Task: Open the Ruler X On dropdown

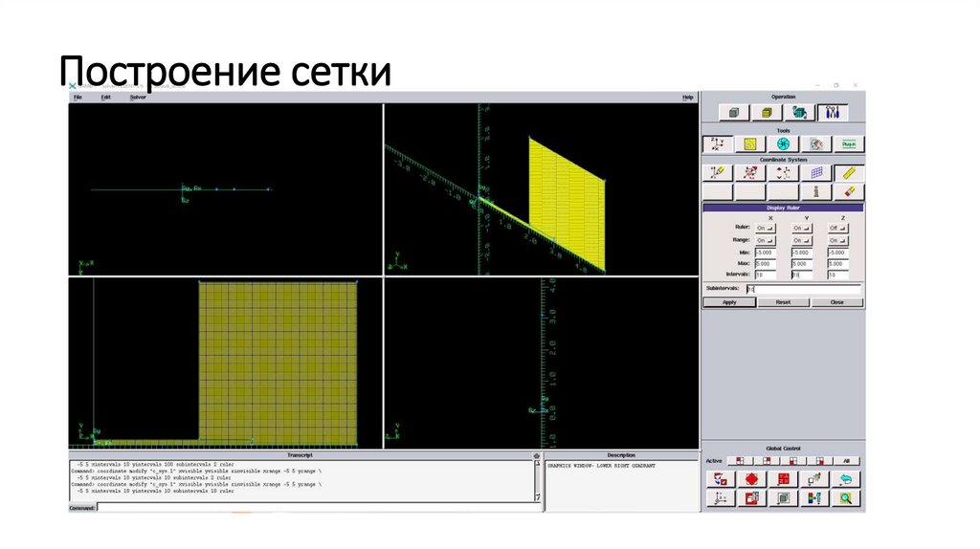Action: tap(765, 228)
